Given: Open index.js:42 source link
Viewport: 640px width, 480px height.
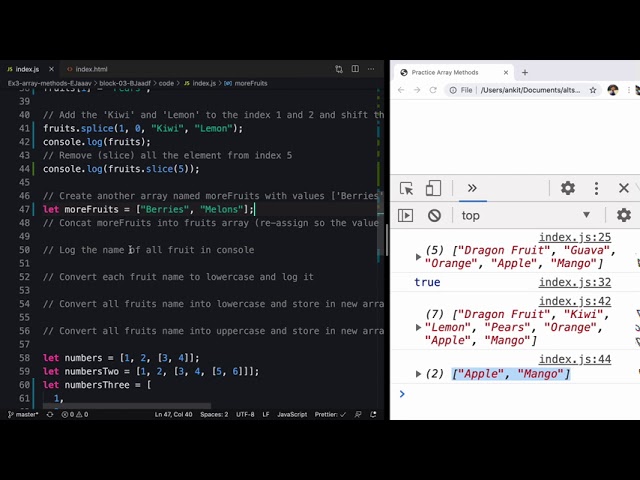Looking at the screenshot, I should tap(575, 301).
